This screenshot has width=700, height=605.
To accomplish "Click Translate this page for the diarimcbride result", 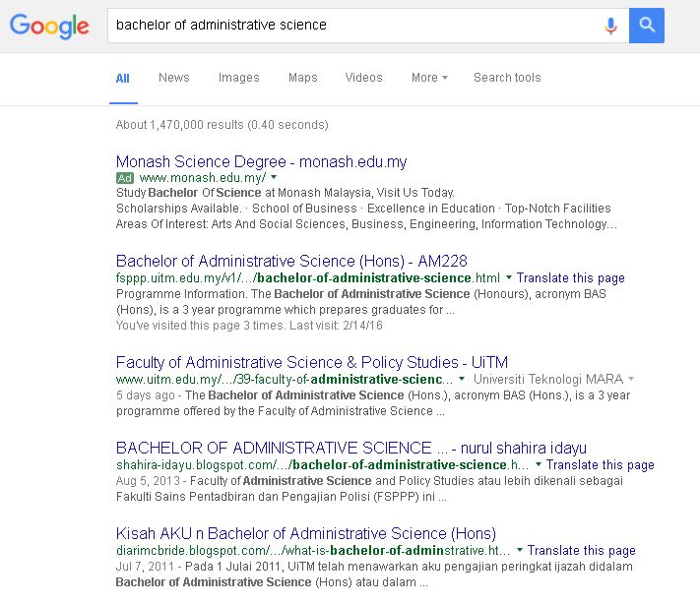I will coord(582,551).
